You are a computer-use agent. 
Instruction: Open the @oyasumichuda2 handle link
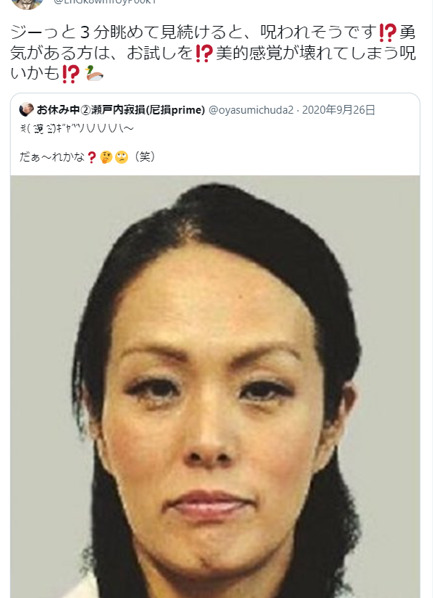(251, 110)
